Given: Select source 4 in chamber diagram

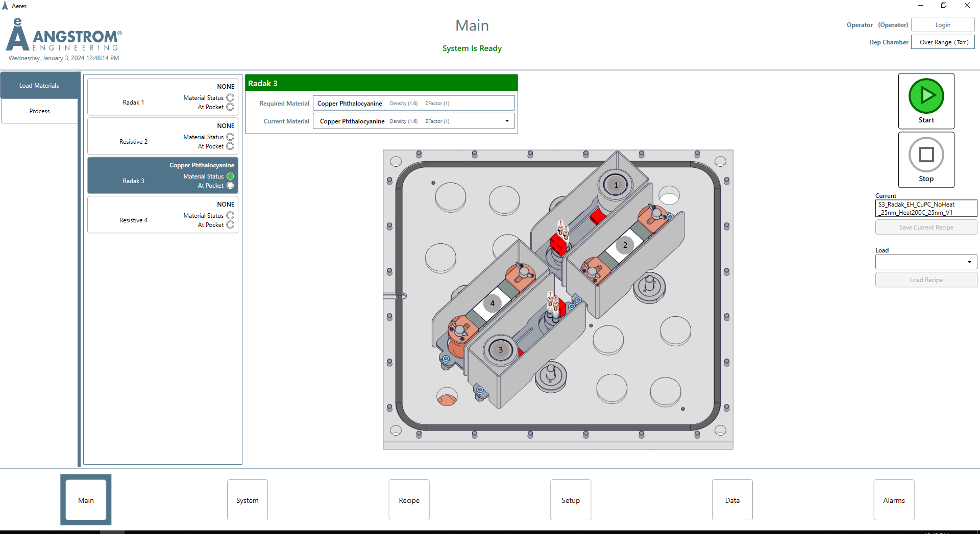Looking at the screenshot, I should (x=492, y=303).
